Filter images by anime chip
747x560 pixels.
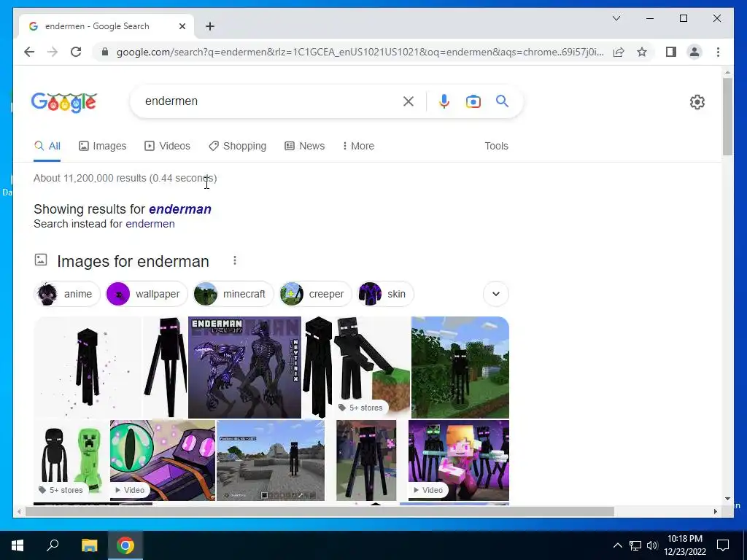tap(67, 294)
